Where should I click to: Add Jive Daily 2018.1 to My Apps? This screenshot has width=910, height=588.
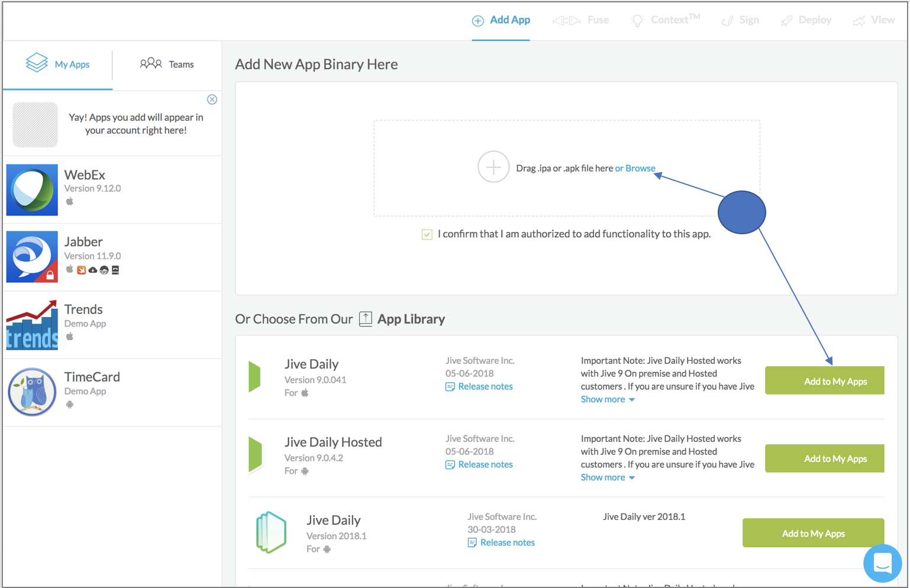pos(813,533)
